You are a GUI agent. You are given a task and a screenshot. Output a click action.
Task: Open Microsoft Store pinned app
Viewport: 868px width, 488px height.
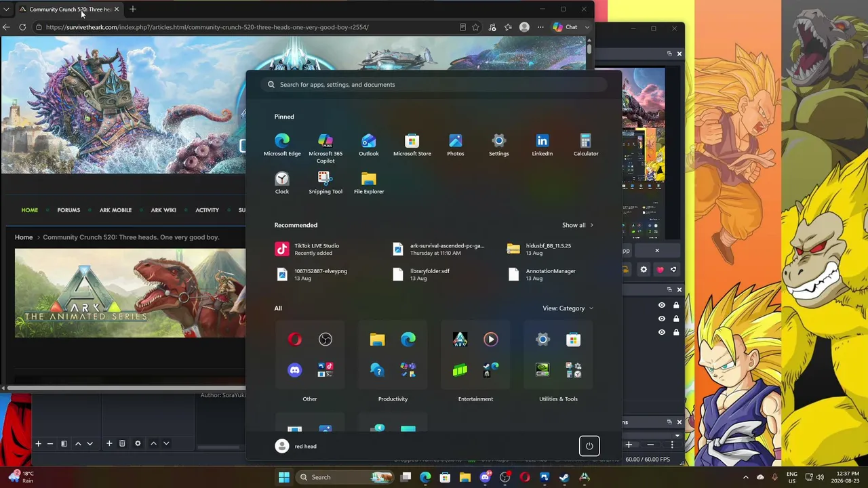click(x=412, y=144)
